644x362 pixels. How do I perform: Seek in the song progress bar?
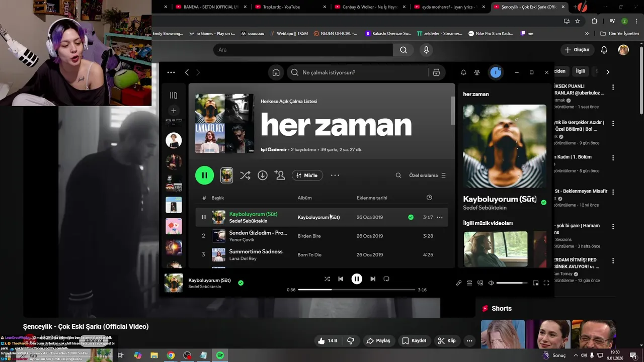coord(356,290)
